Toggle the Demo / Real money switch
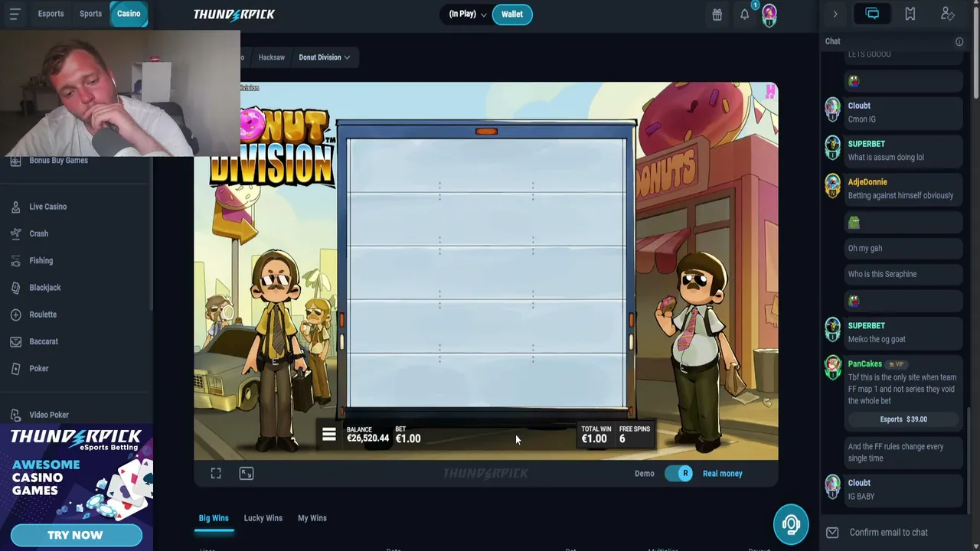The height and width of the screenshot is (551, 980). click(678, 474)
